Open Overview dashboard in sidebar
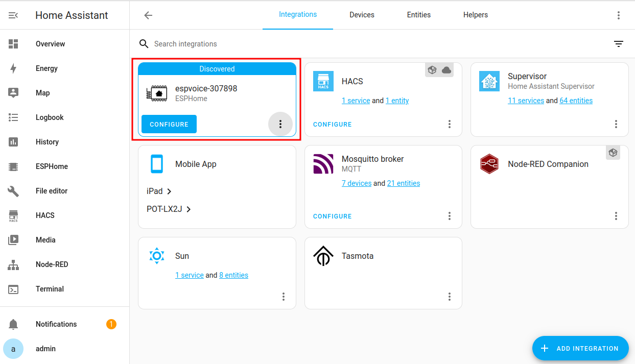Screen dimensions: 635x364 click(64, 44)
